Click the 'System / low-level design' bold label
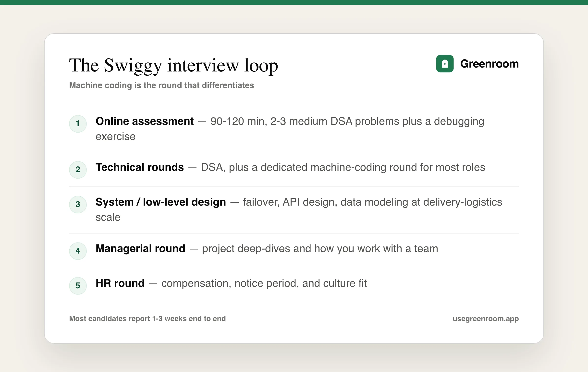The width and height of the screenshot is (588, 372). click(161, 202)
